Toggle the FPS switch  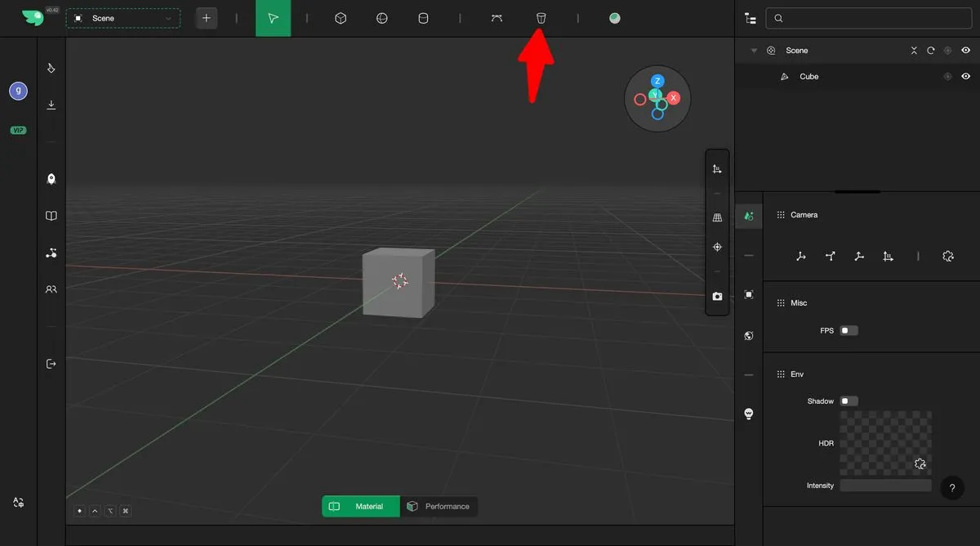(849, 331)
